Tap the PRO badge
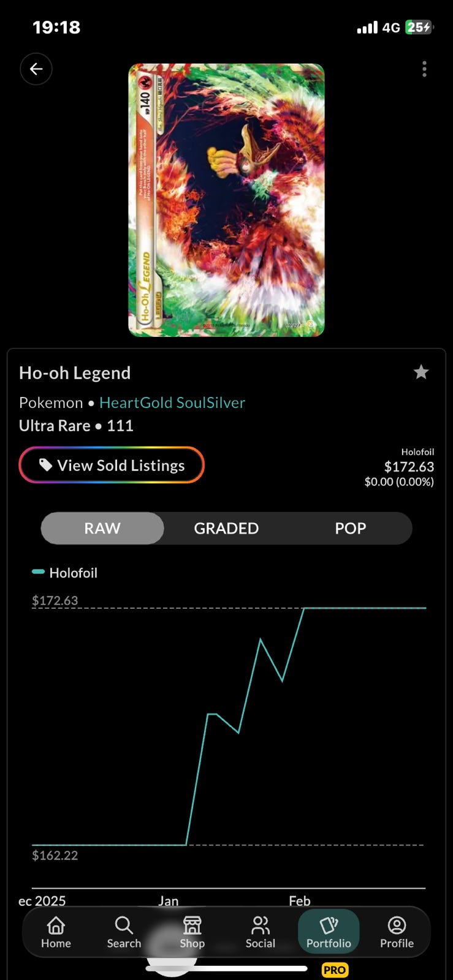The width and height of the screenshot is (453, 980). (335, 970)
